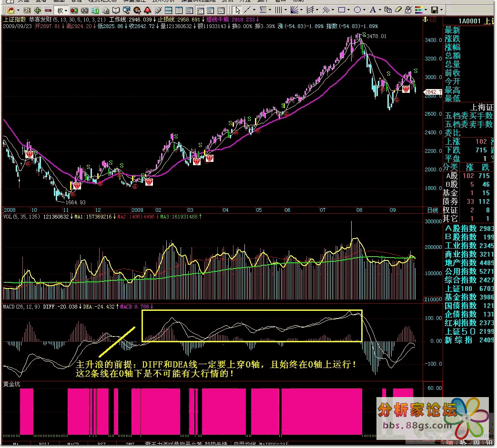
Task: Click the red alarm bell icon
Action: 148,10
